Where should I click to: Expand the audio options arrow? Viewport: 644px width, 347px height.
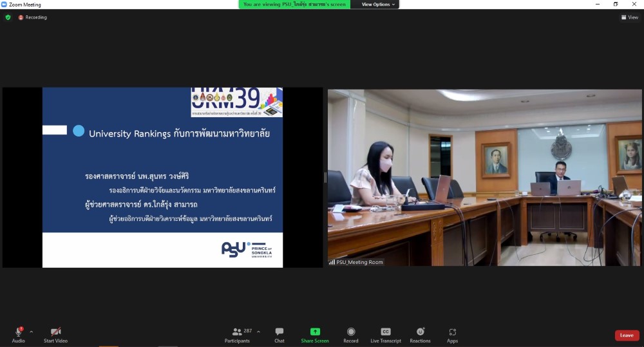[x=31, y=332]
